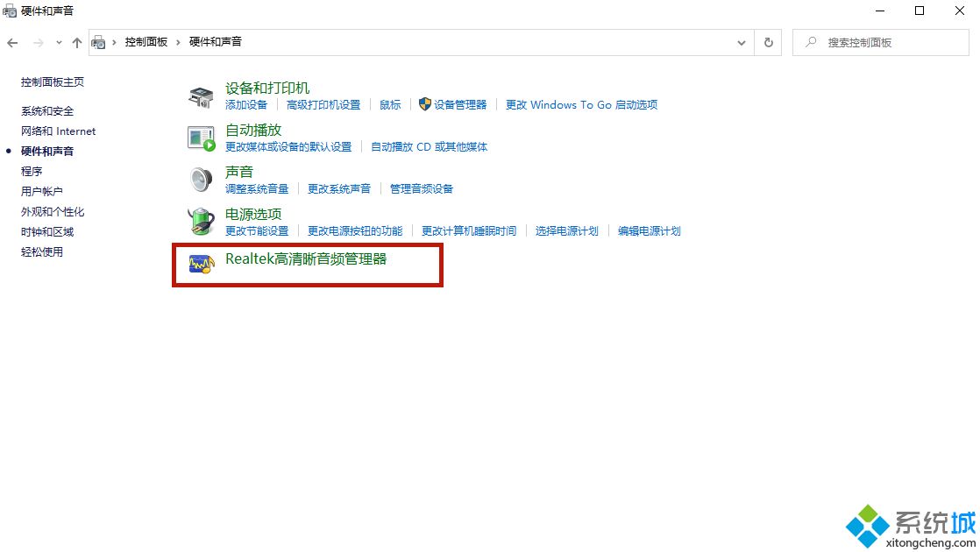Go back with the back arrow
This screenshot has height=552, width=980.
point(13,42)
